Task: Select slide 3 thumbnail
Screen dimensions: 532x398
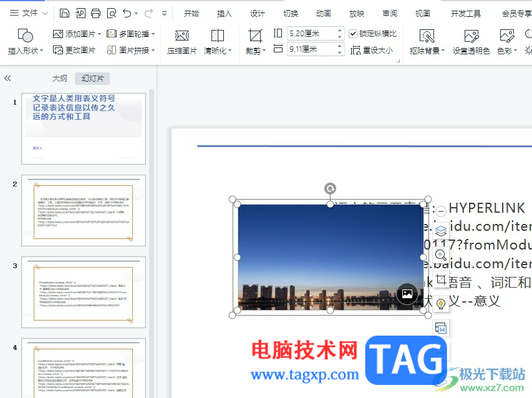Action: 84,292
